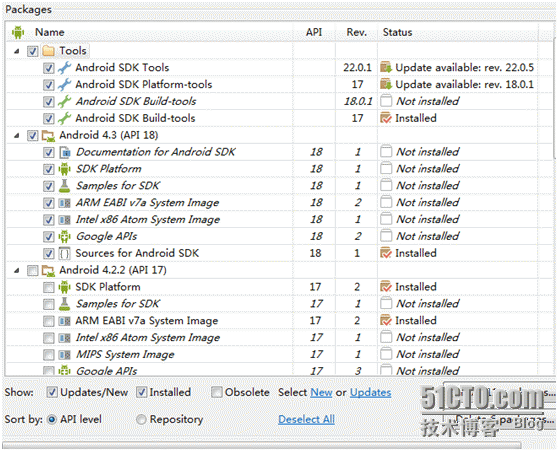Click the Documentation for Android SDK icon
The image size is (558, 451).
[x=64, y=152]
